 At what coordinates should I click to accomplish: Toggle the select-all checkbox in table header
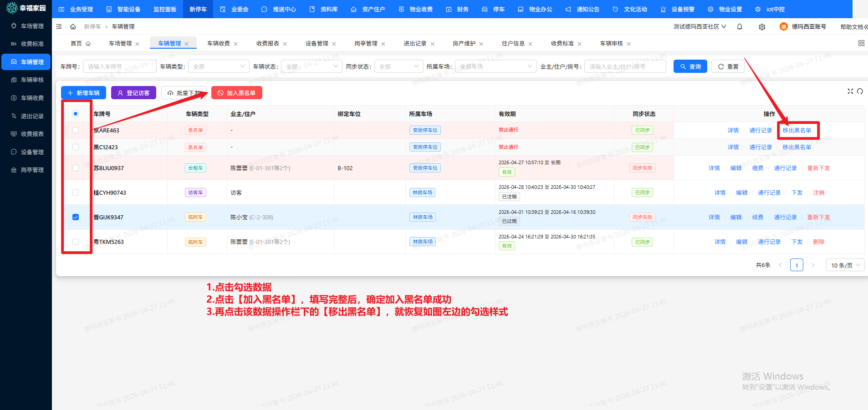point(76,114)
